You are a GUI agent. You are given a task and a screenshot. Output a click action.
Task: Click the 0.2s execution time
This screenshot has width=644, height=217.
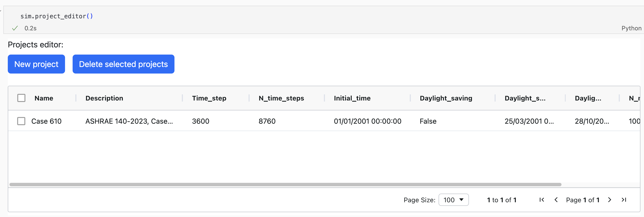click(x=31, y=28)
